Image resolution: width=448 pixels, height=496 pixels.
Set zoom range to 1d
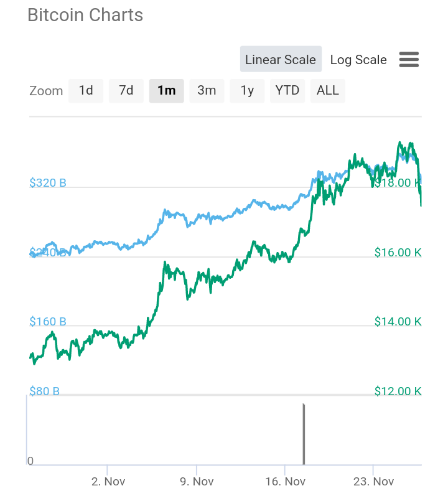click(x=86, y=91)
